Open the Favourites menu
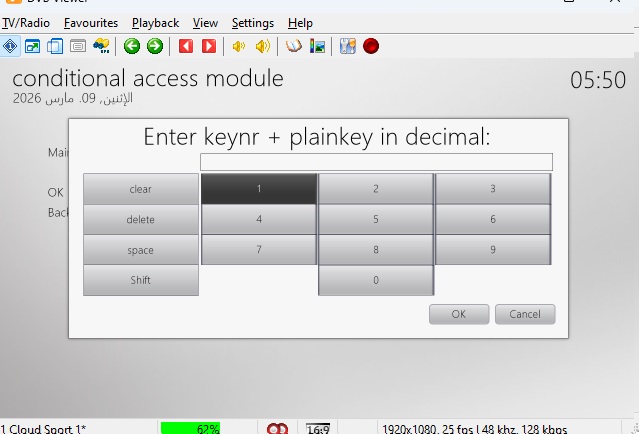The image size is (639, 434). click(90, 23)
